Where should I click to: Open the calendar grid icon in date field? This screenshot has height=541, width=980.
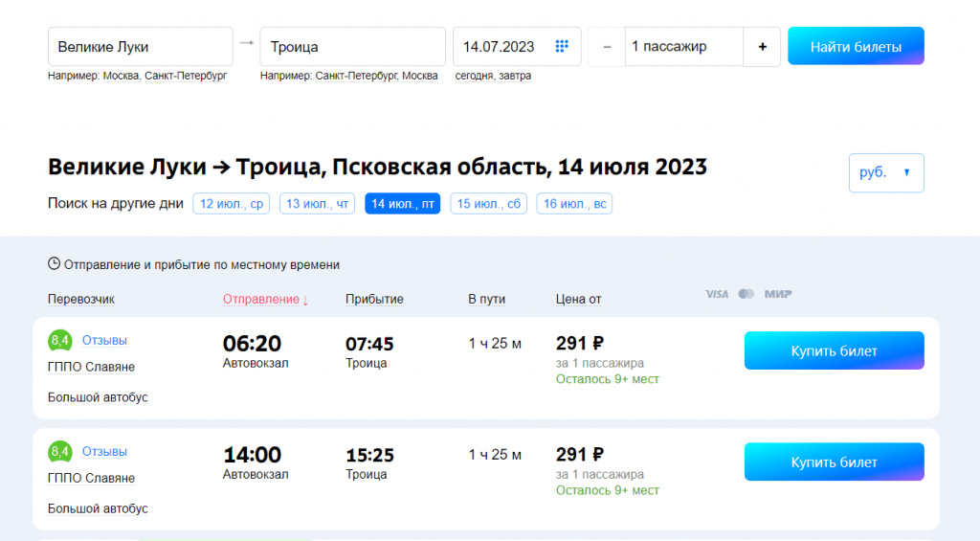(561, 46)
